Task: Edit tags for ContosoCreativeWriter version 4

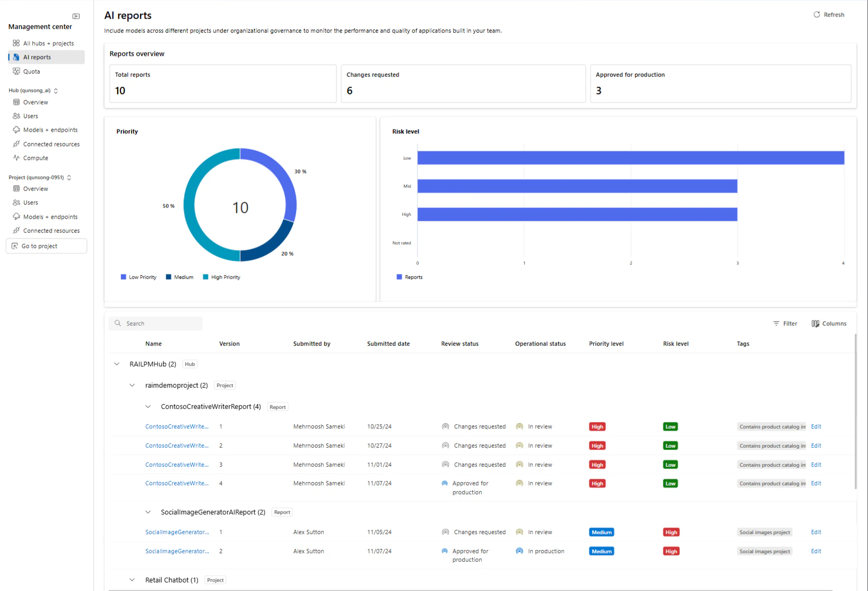Action: click(816, 483)
